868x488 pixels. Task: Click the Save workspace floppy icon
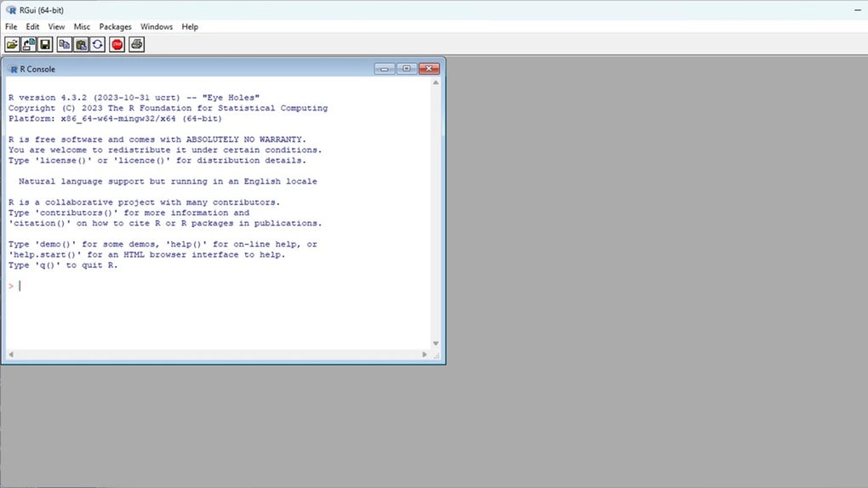tap(45, 44)
